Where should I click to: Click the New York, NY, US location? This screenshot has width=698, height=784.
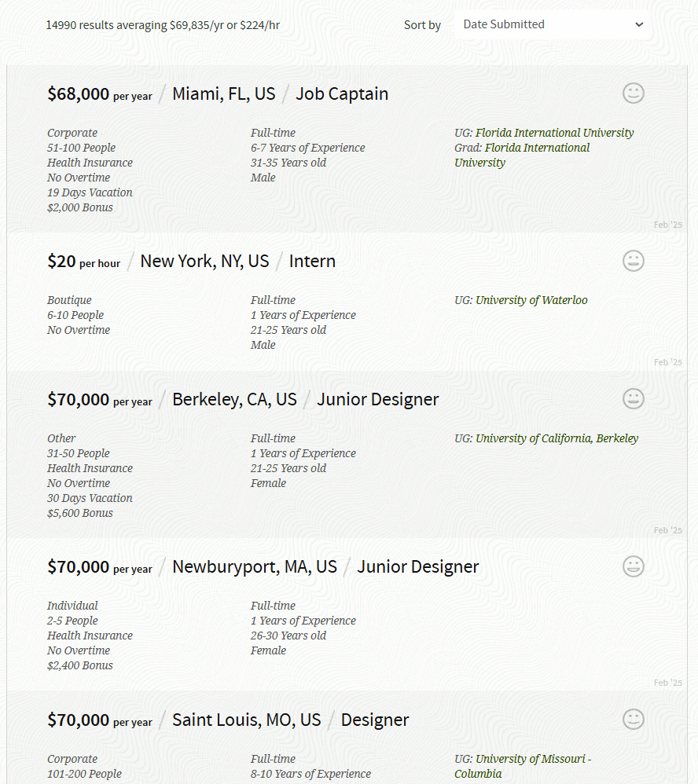204,262
